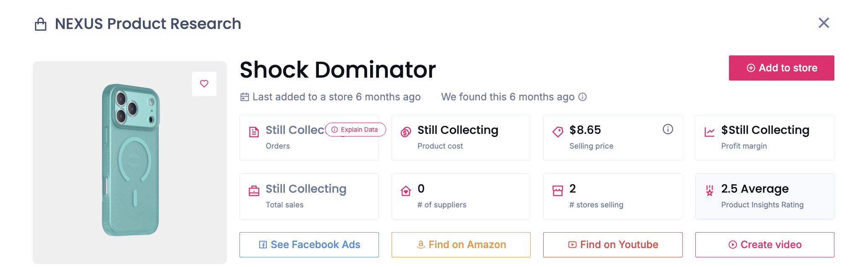
Task: Click Find on Youtube button
Action: 613,245
